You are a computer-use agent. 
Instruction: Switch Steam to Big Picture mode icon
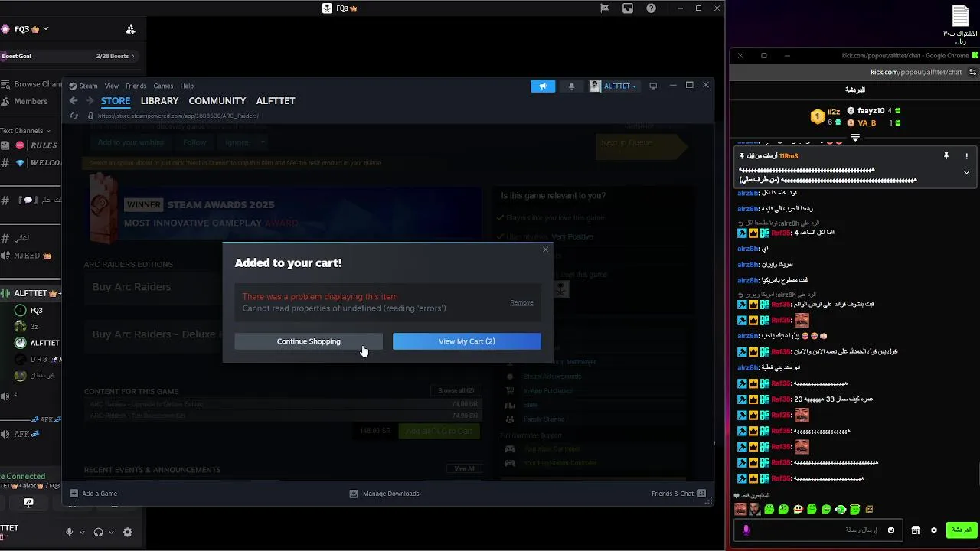pyautogui.click(x=653, y=86)
